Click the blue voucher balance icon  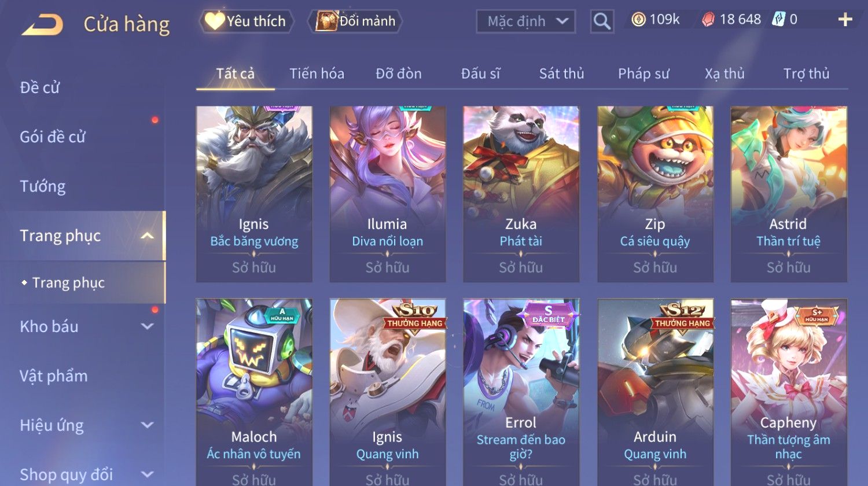coord(779,20)
